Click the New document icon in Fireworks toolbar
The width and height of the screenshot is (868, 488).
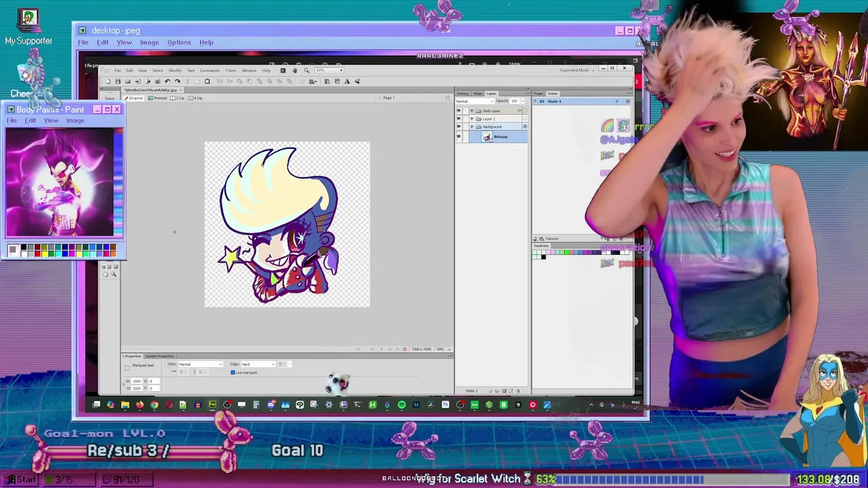coord(108,81)
